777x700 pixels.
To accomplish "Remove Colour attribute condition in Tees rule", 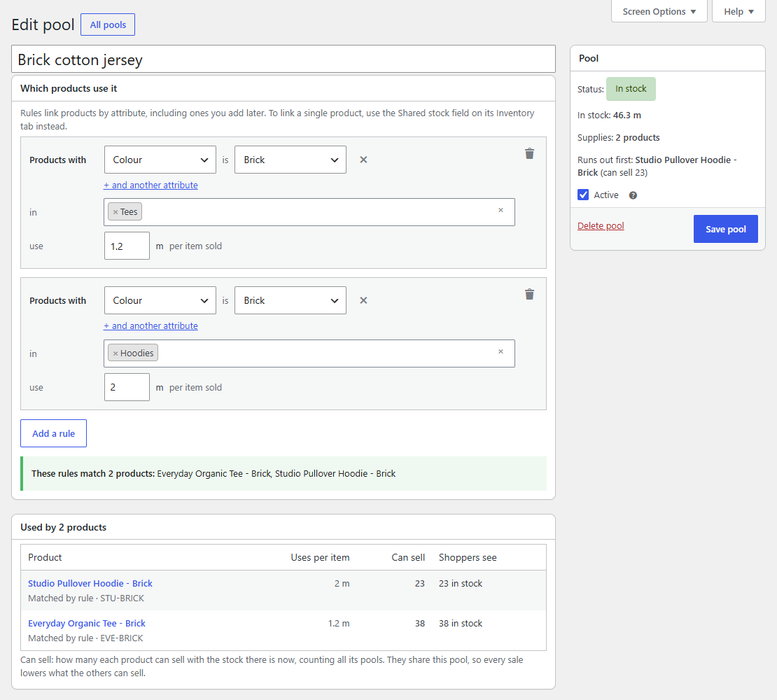I will 363,160.
